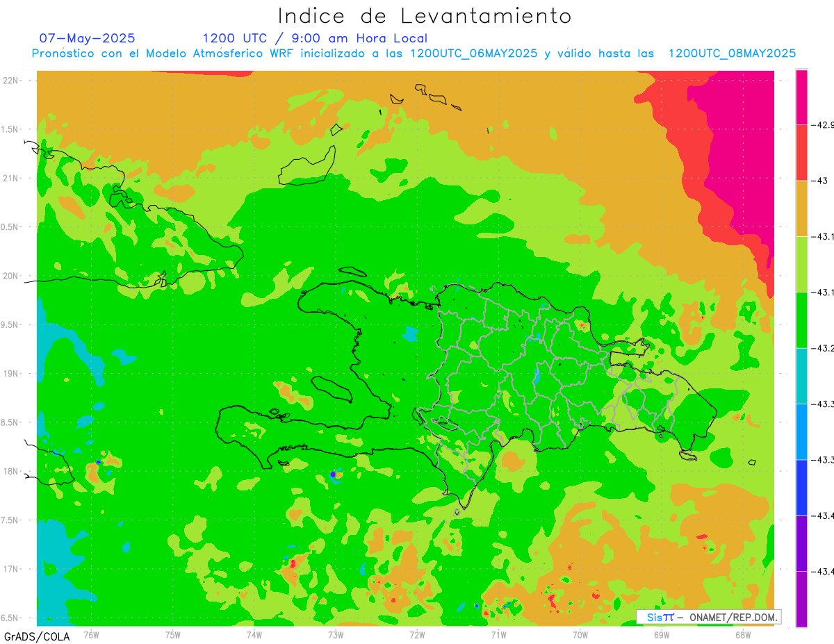Click the teal legend color swatch
Screen dimensions: 834x644
[x=801, y=376]
